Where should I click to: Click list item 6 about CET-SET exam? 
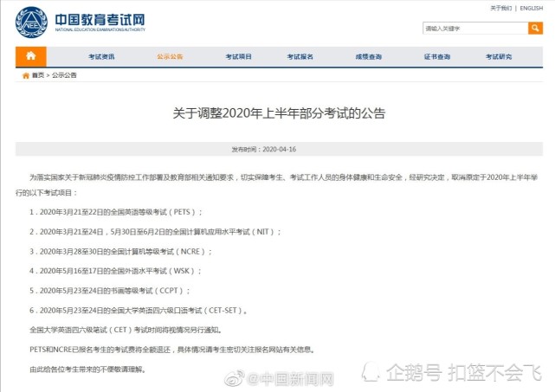click(139, 311)
